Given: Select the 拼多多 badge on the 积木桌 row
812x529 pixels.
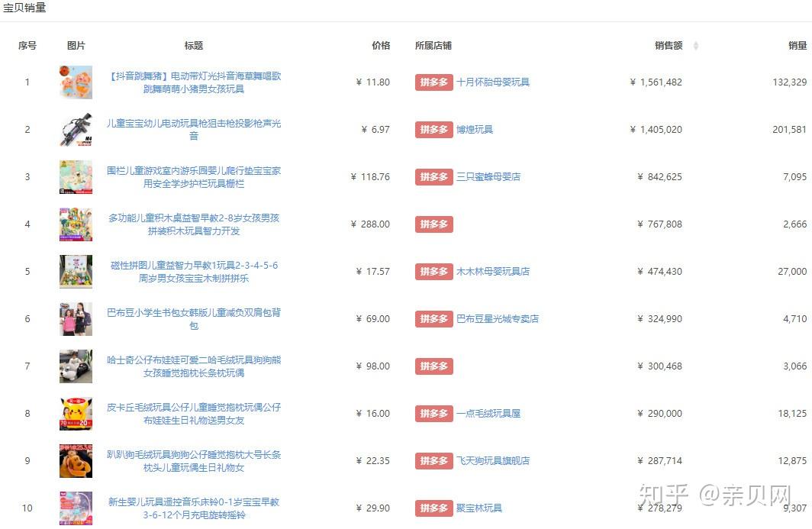Looking at the screenshot, I should 434,224.
